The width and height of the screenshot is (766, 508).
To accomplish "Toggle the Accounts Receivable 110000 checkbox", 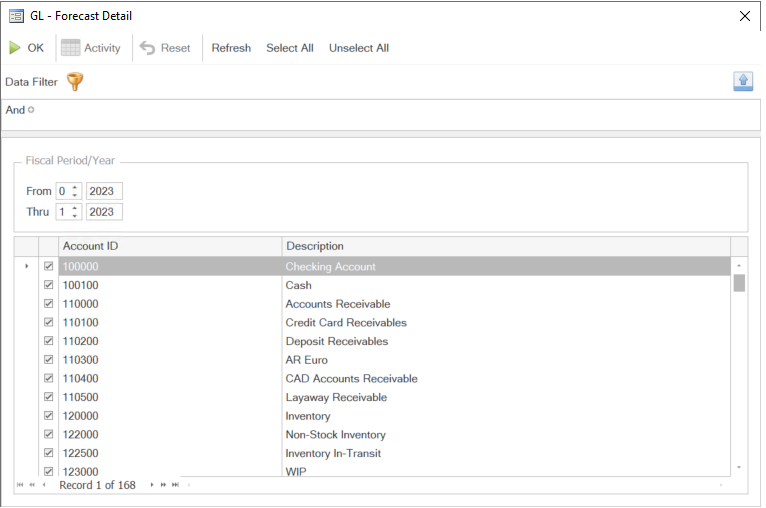I will [48, 304].
